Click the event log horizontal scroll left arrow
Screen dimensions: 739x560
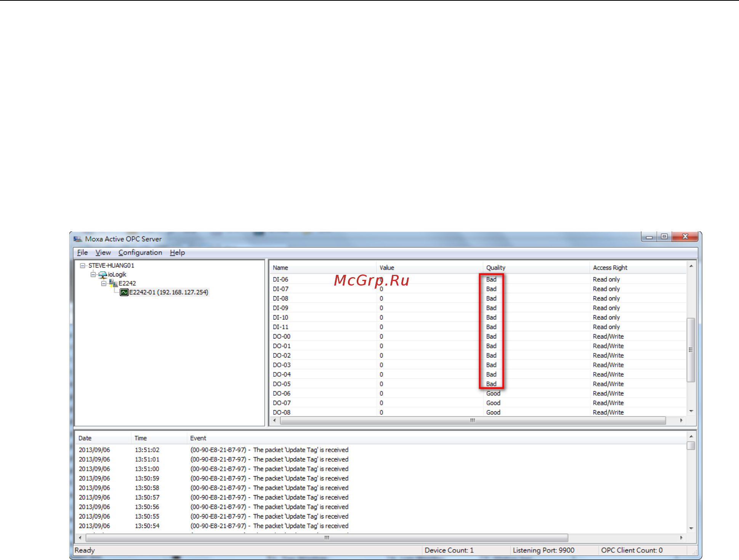point(80,538)
